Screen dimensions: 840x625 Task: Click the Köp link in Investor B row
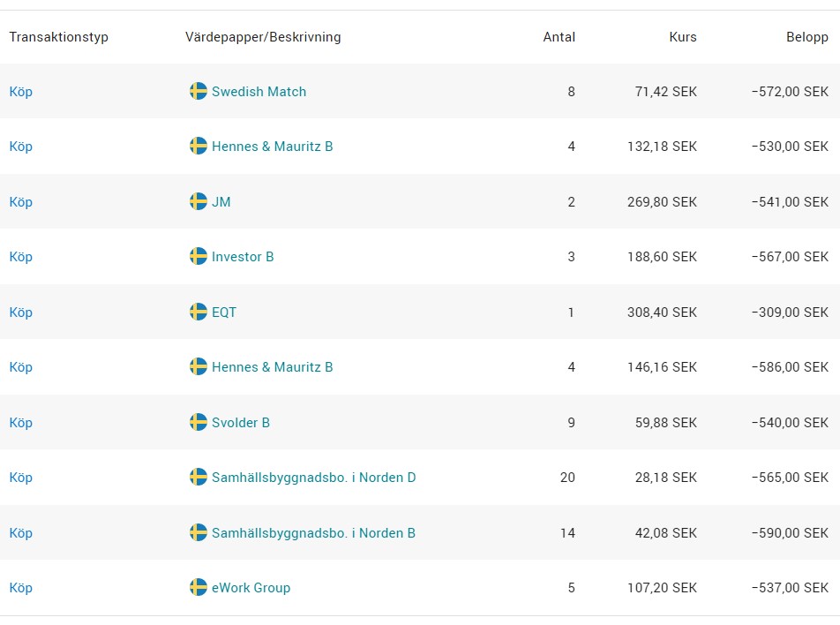21,257
